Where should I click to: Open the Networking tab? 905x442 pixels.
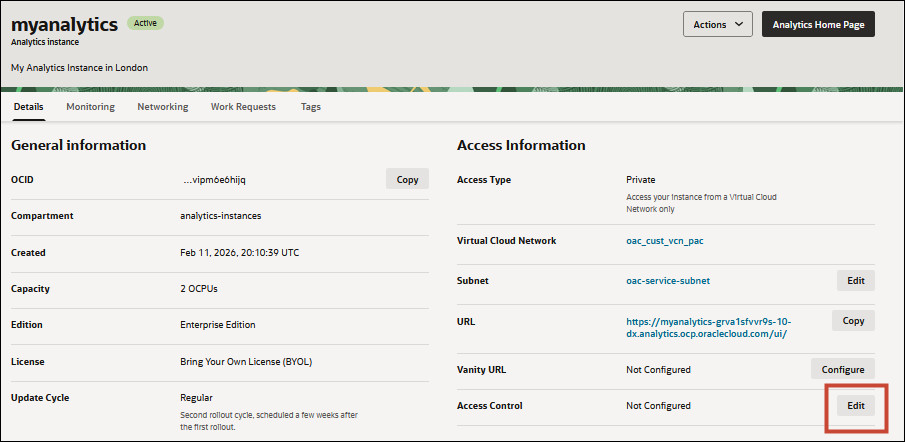point(162,107)
